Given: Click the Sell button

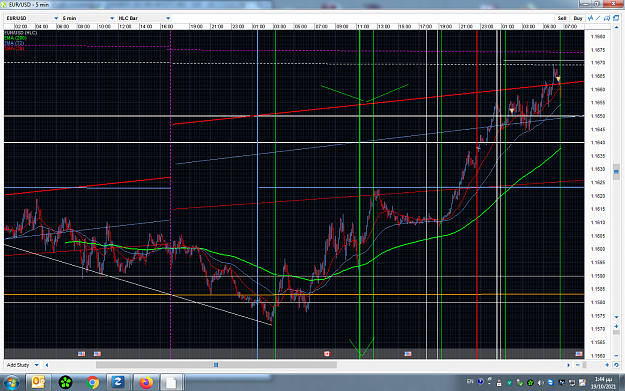Looking at the screenshot, I should [x=562, y=18].
